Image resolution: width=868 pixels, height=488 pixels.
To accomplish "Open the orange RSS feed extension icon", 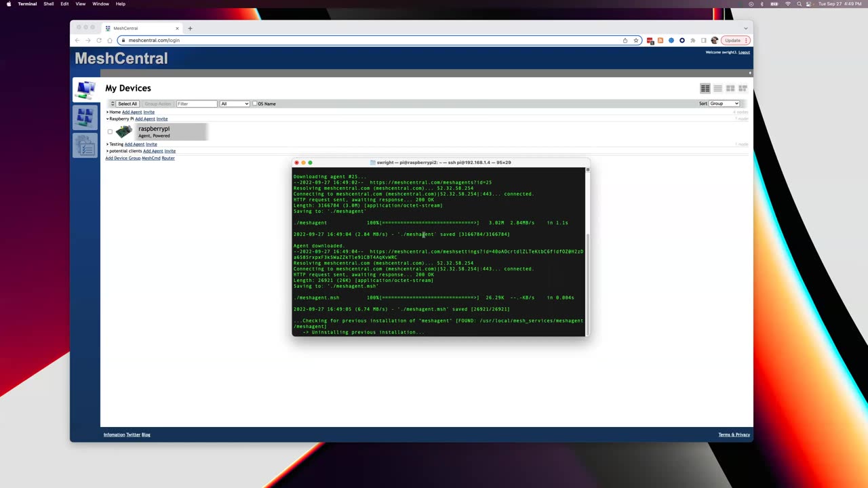I will (660, 41).
